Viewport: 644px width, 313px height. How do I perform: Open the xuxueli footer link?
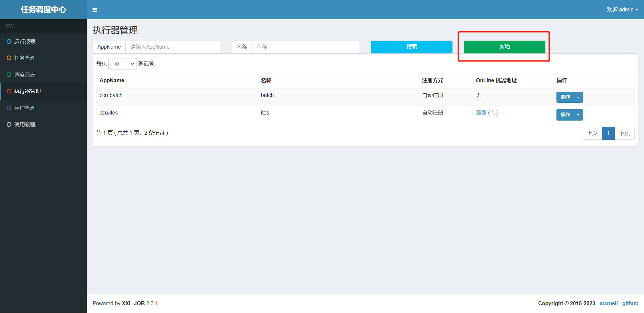[608, 303]
